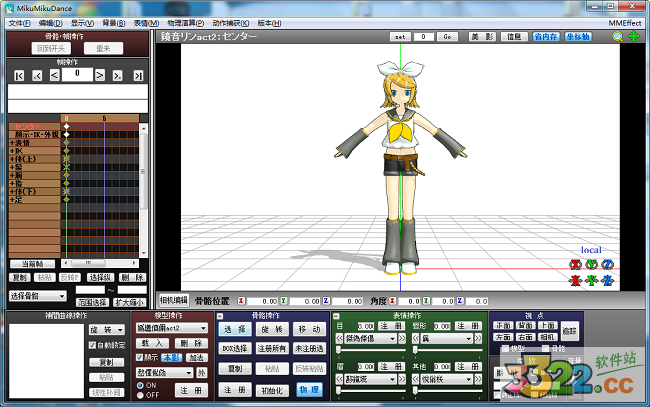The height and width of the screenshot is (407, 650).
Task: Jump to the first frame button
Action: pyautogui.click(x=19, y=75)
